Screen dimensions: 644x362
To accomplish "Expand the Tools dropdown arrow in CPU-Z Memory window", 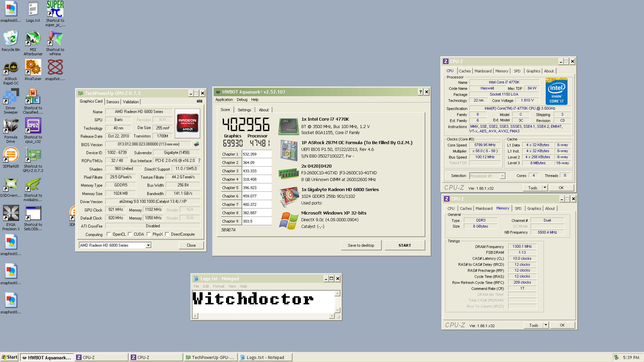I will pyautogui.click(x=546, y=325).
